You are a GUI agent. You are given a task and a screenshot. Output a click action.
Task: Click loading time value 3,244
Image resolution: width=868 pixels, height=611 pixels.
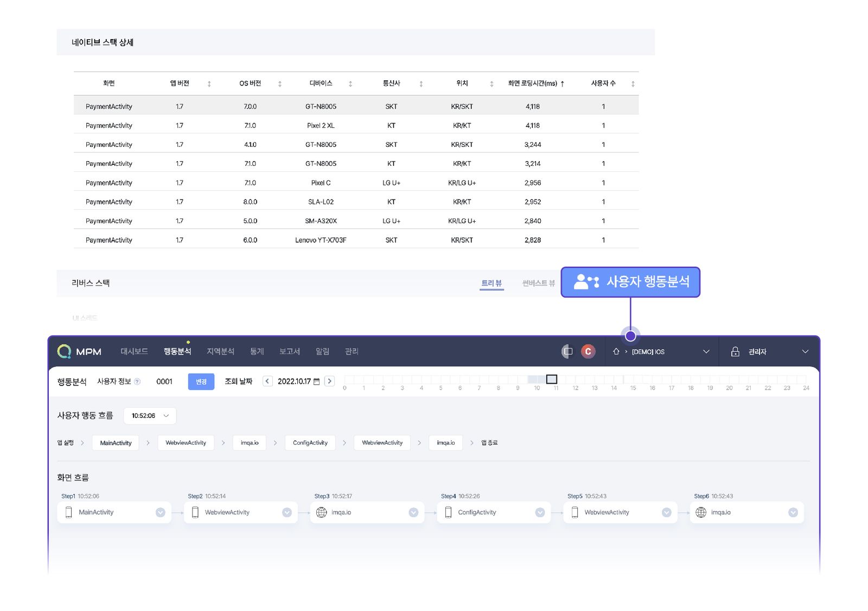click(533, 145)
